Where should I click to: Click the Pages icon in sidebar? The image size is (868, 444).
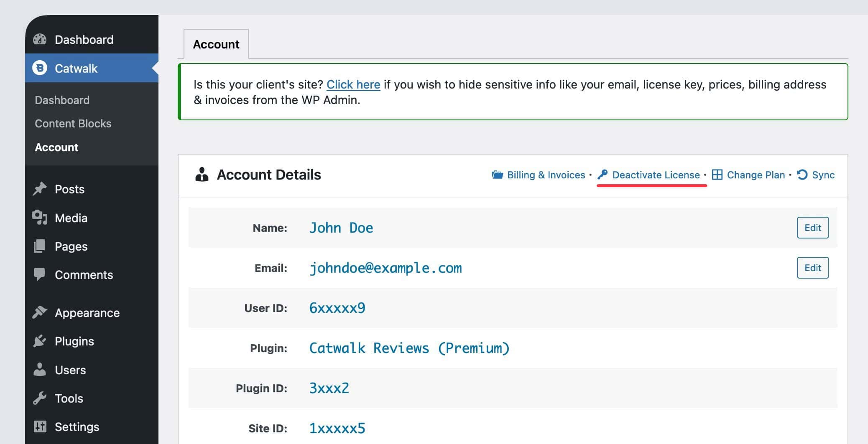(39, 246)
